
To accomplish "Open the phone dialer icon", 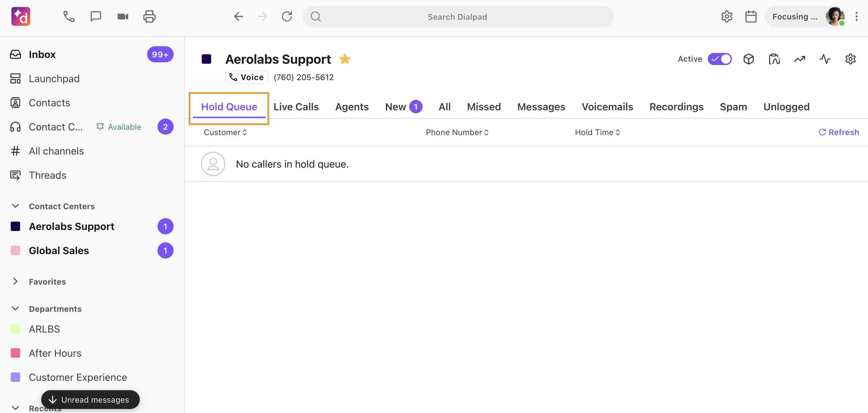I will click(x=69, y=16).
